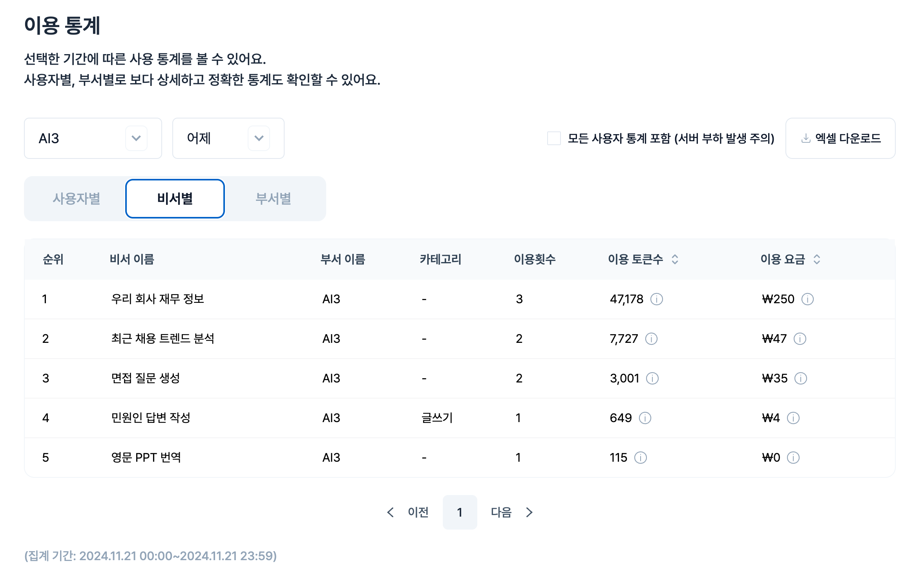Viewport: 924px width, 579px height.
Task: Open the 어제 period dropdown
Action: (x=228, y=138)
